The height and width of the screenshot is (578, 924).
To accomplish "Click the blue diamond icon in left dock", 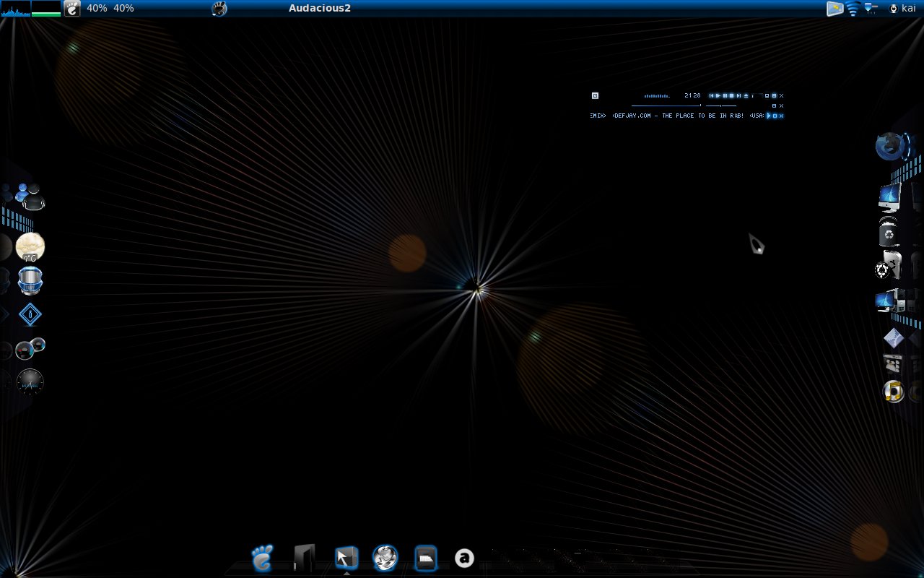I will click(30, 314).
